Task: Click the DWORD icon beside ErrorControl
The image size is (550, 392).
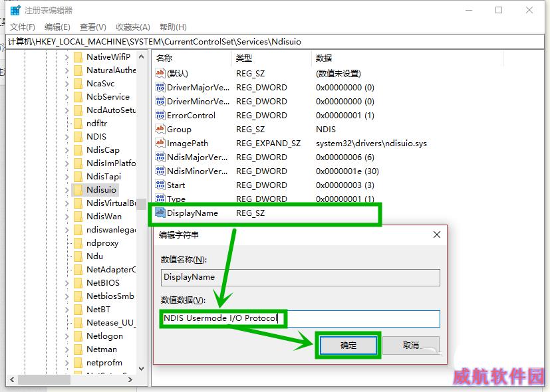Action: point(160,116)
